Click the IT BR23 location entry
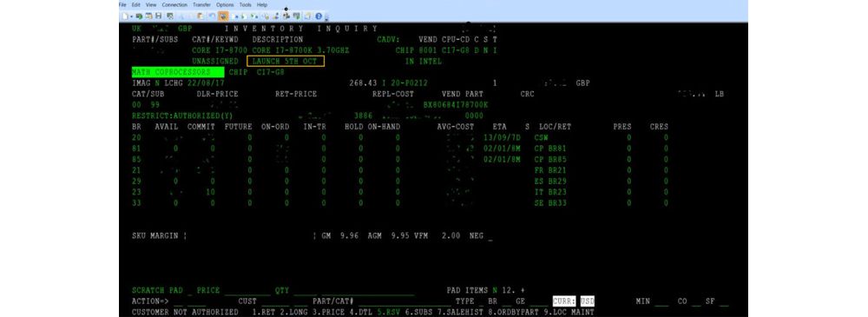Screen dimensions: 868x317 click(550, 192)
